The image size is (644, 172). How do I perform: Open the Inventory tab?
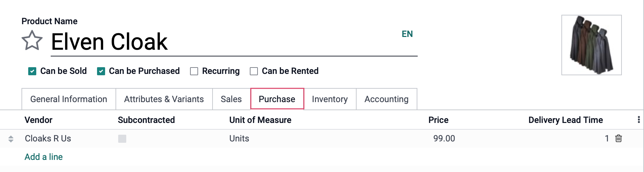tap(330, 99)
